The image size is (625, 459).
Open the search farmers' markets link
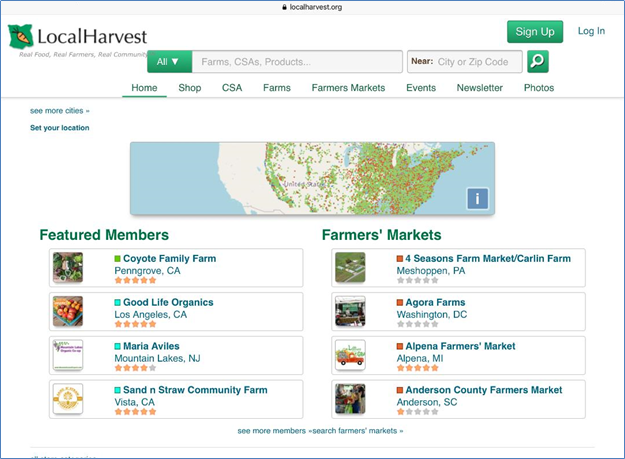click(x=360, y=431)
